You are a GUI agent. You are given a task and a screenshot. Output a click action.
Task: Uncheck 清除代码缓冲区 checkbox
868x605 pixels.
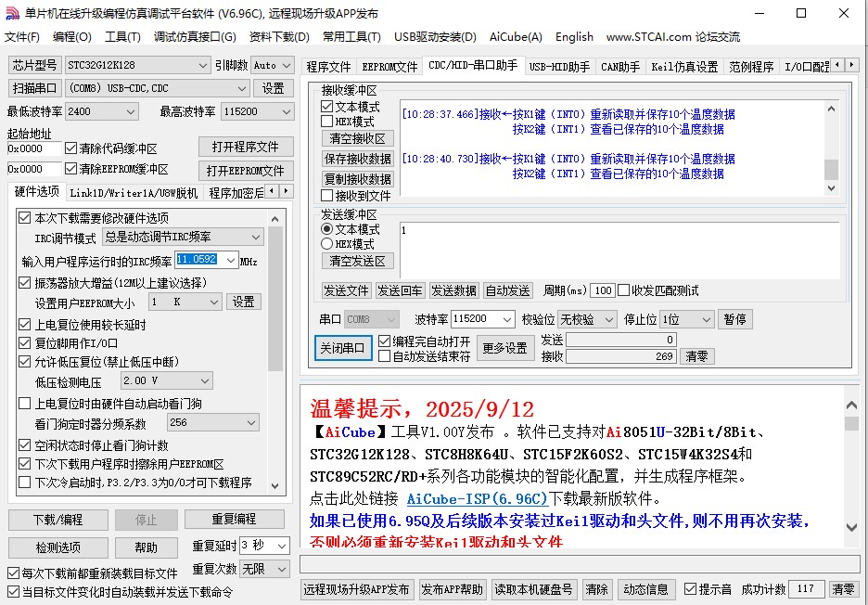coord(71,148)
